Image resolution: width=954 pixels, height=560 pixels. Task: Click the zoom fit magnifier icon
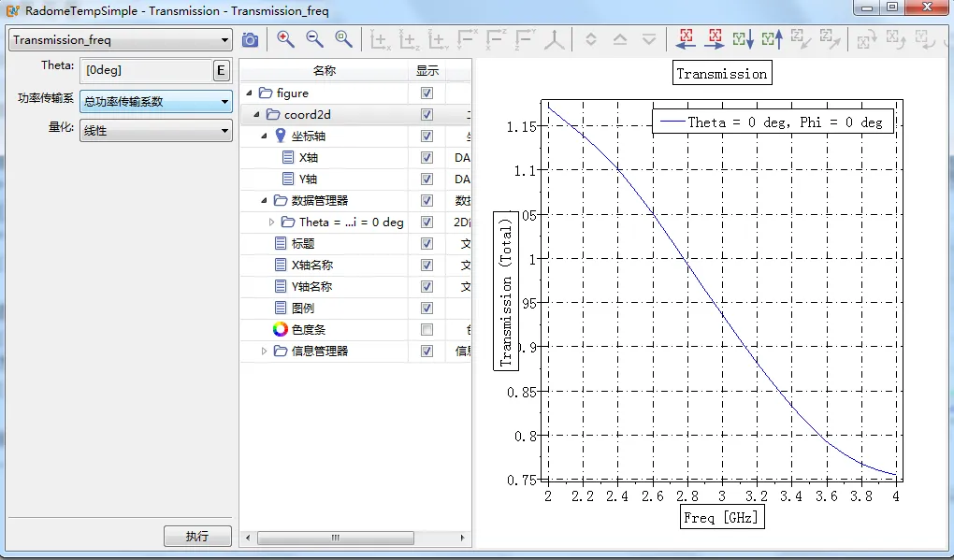[344, 39]
